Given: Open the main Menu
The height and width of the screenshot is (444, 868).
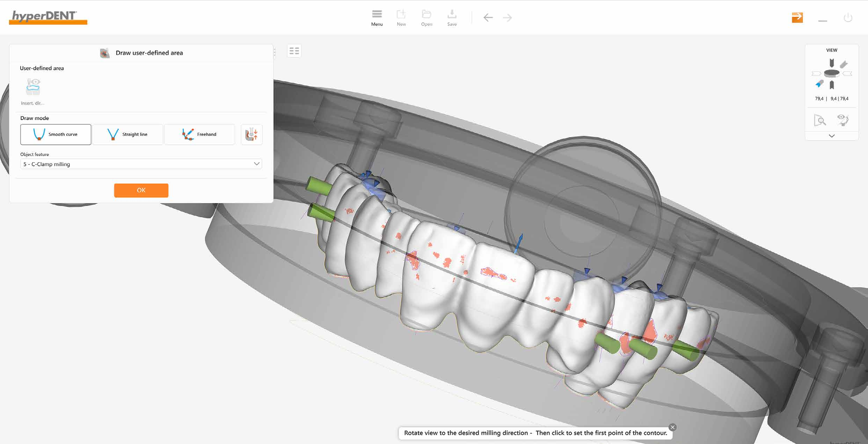Looking at the screenshot, I should (377, 17).
